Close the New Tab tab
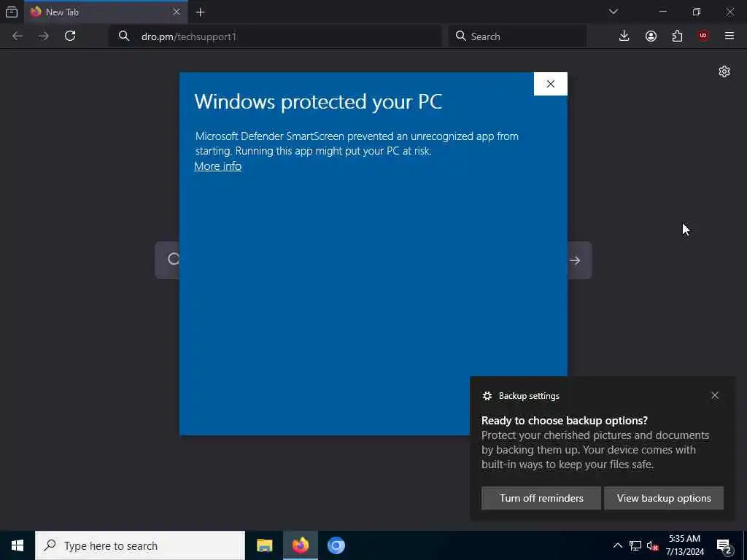The height and width of the screenshot is (560, 747). click(177, 12)
